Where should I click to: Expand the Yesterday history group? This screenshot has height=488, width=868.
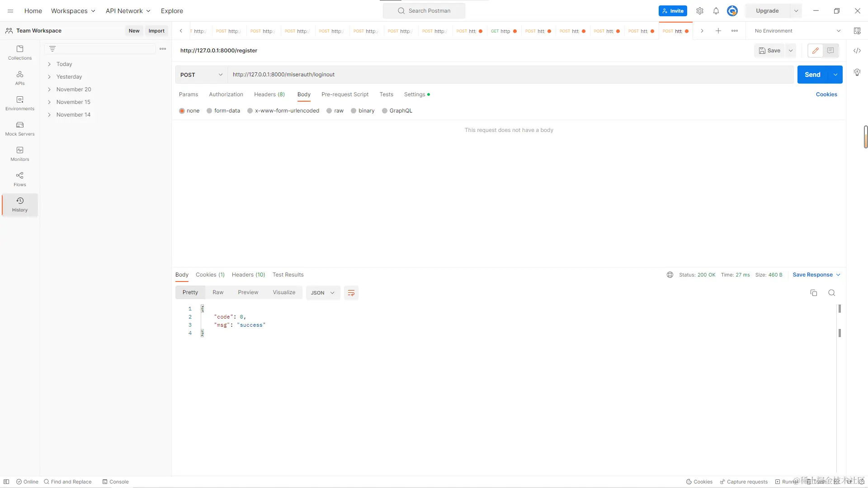coord(49,77)
